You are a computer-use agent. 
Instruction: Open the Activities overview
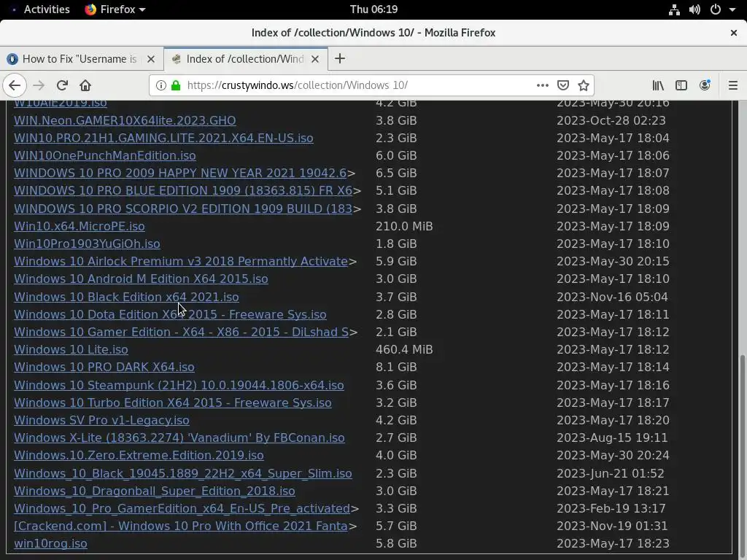click(x=47, y=9)
